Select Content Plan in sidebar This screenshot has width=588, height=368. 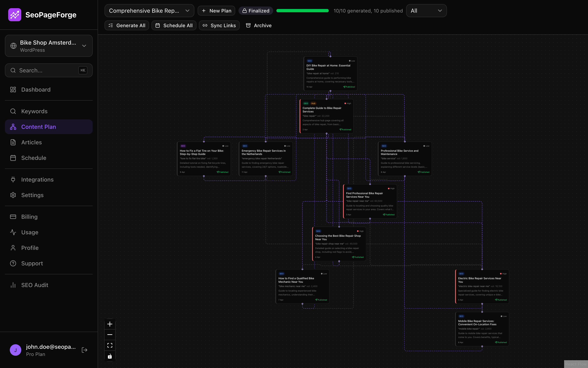click(49, 127)
